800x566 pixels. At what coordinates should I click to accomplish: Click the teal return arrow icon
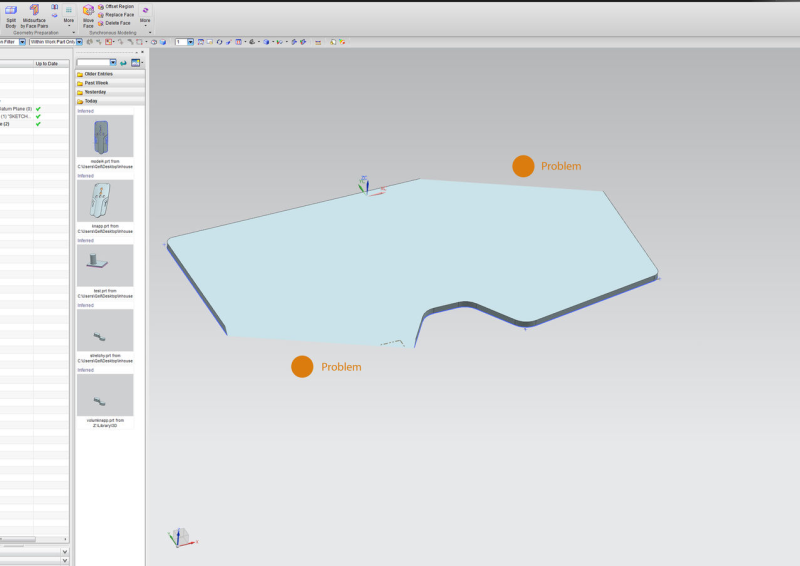[x=123, y=63]
